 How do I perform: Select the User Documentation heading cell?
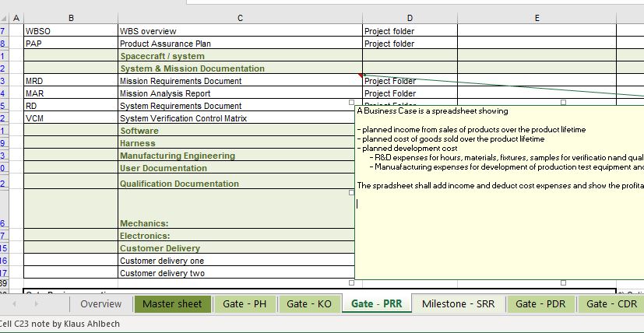(236, 167)
